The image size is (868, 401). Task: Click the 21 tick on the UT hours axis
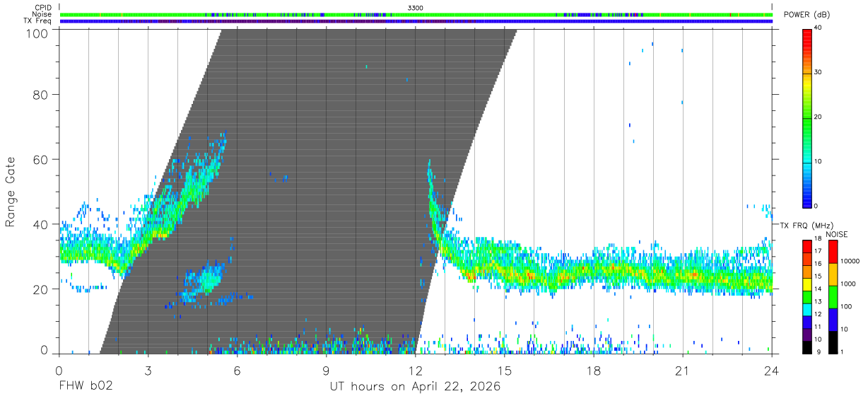683,371
